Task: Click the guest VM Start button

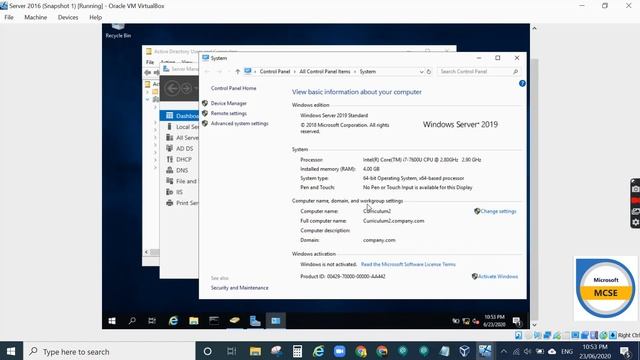Action: [112, 321]
